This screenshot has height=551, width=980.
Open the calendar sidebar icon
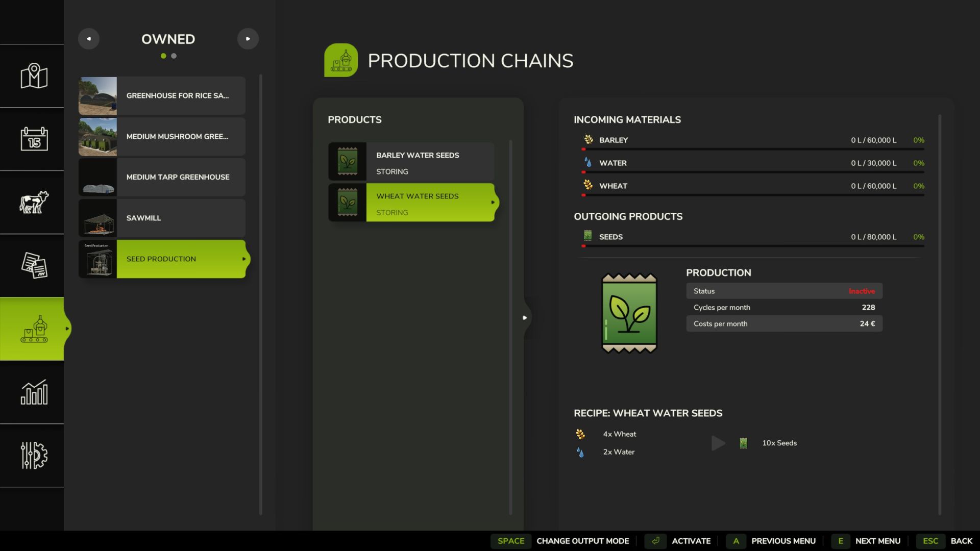tap(34, 139)
